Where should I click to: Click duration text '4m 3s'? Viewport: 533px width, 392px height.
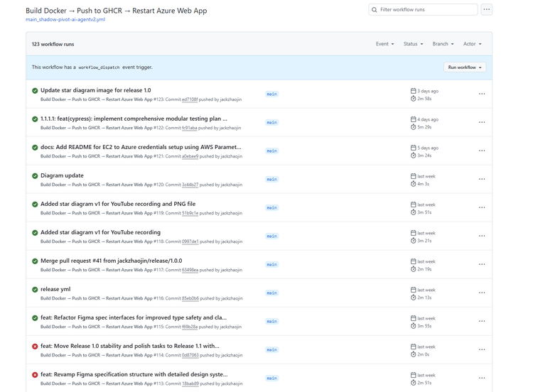point(424,184)
